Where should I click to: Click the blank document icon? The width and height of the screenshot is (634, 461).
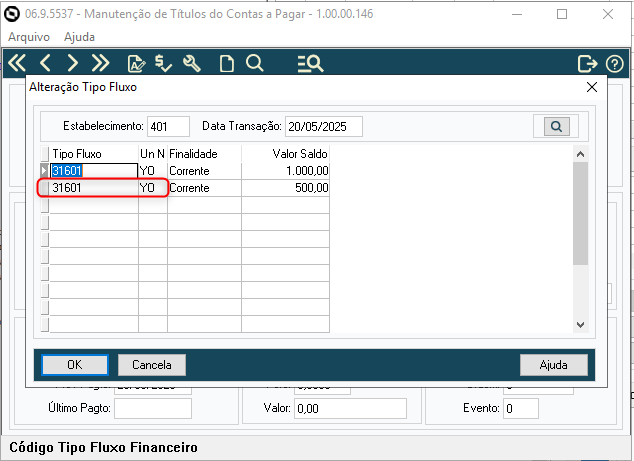226,63
